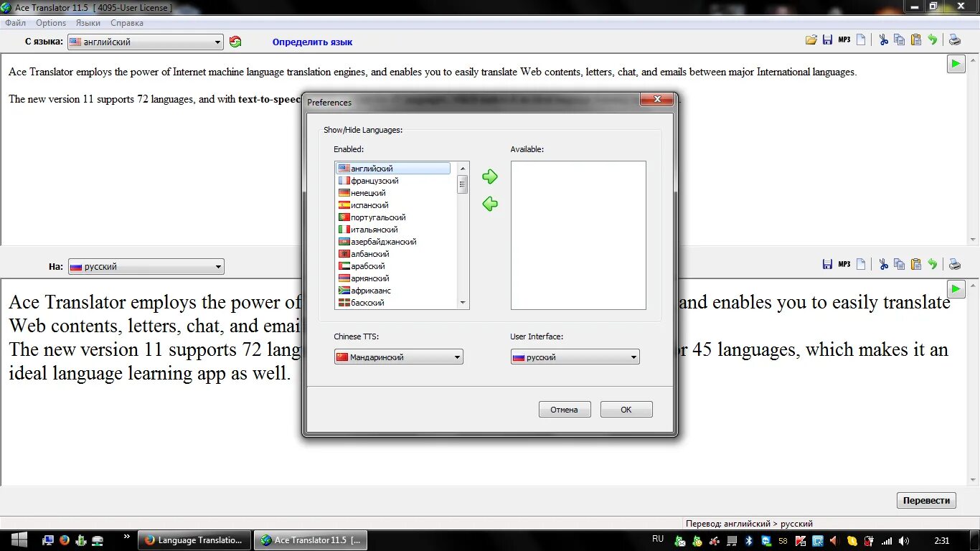Click RU keyboard language indicator
980x551 pixels.
pos(658,539)
